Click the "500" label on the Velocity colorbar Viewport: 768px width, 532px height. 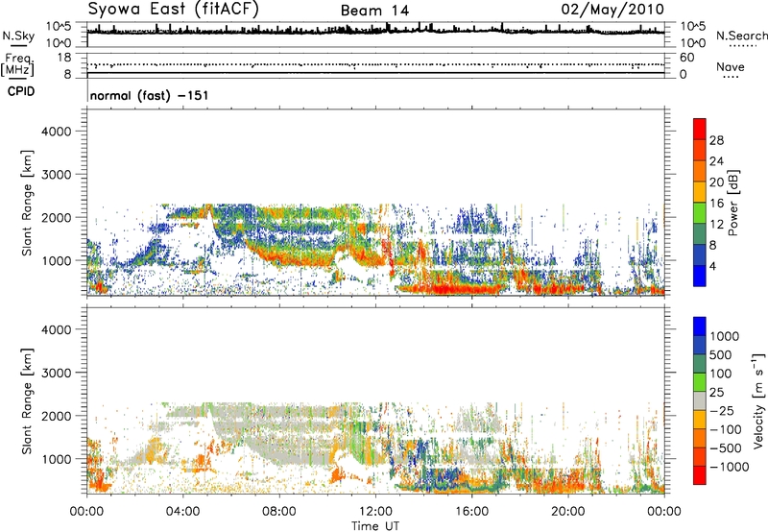[721, 355]
